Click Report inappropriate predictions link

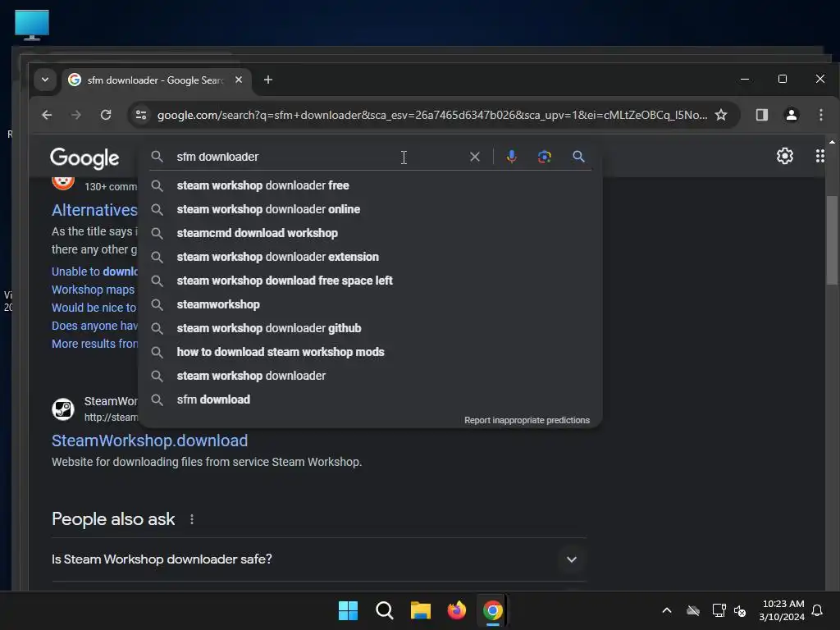(x=527, y=420)
